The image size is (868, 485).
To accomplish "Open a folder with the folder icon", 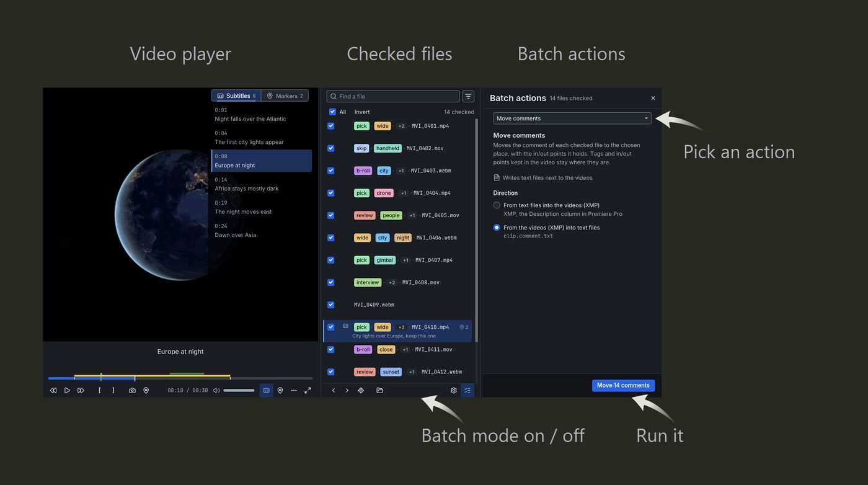I will (x=379, y=390).
